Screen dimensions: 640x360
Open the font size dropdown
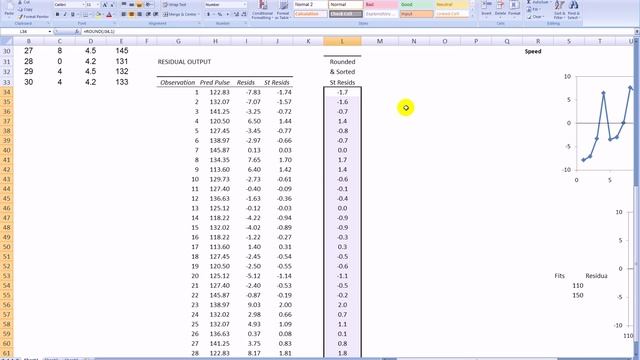pos(98,4)
